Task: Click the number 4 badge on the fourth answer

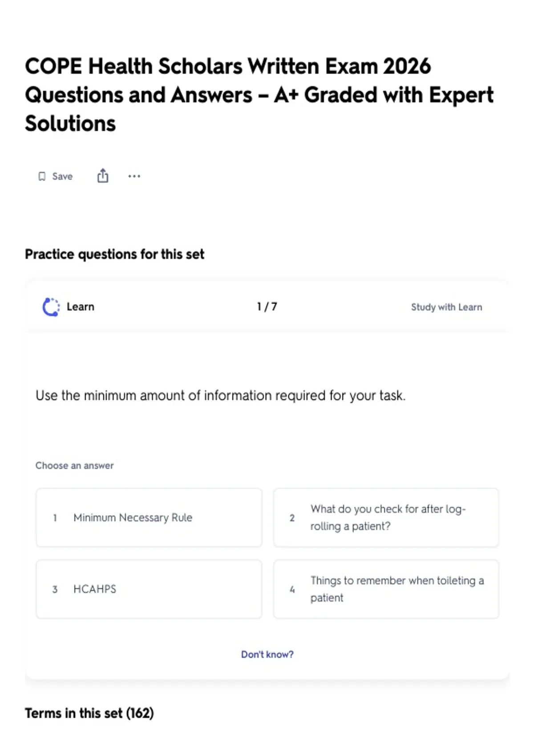Action: tap(292, 590)
